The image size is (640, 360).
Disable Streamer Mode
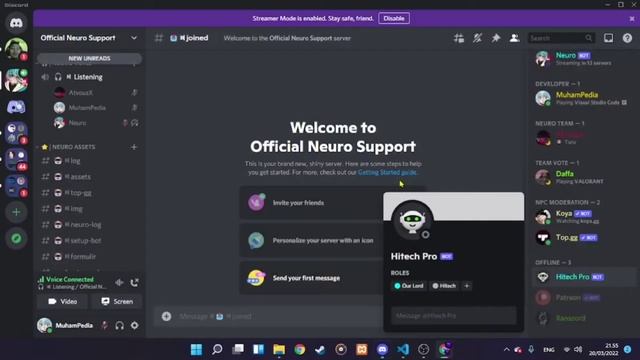[x=394, y=18]
